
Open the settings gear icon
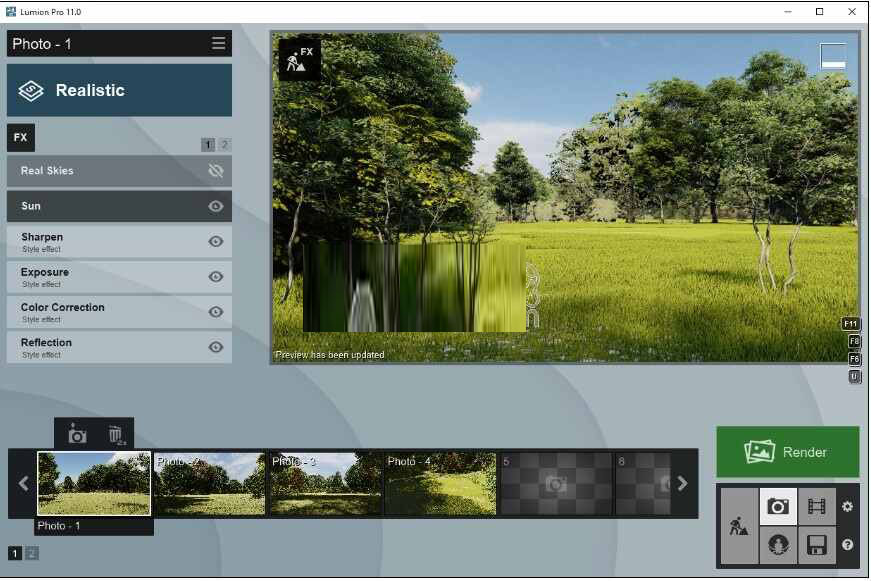click(848, 507)
